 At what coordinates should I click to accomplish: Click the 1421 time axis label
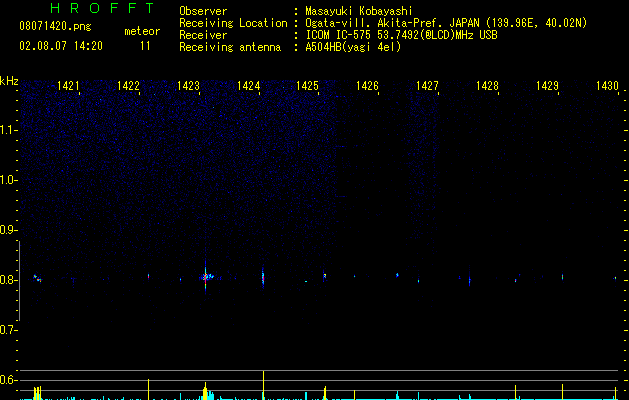[x=68, y=86]
